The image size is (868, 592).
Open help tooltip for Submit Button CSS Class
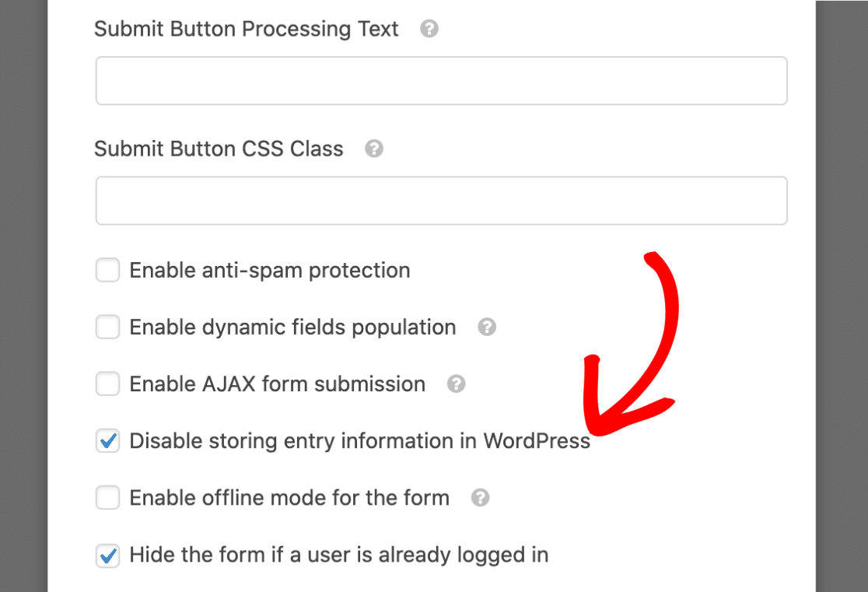[x=373, y=149]
